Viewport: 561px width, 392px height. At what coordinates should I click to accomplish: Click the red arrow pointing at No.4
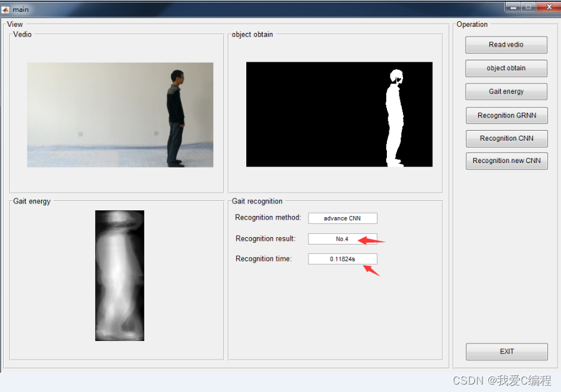[371, 240]
